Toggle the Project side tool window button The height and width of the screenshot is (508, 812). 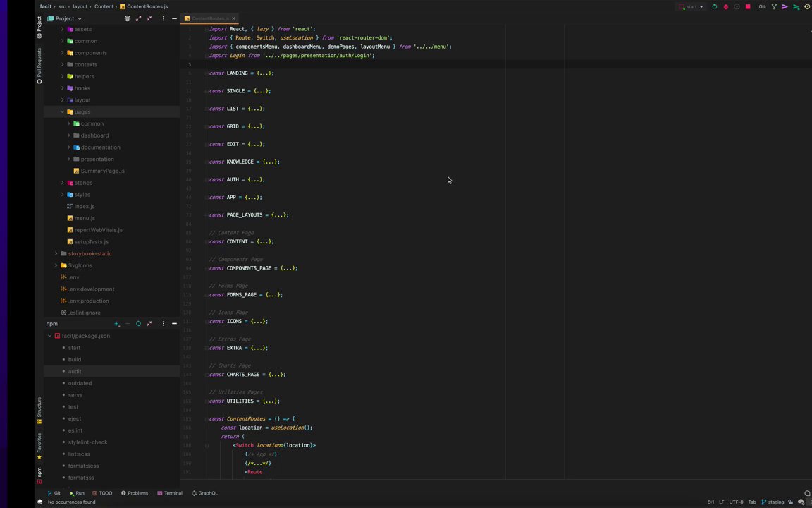(x=39, y=27)
